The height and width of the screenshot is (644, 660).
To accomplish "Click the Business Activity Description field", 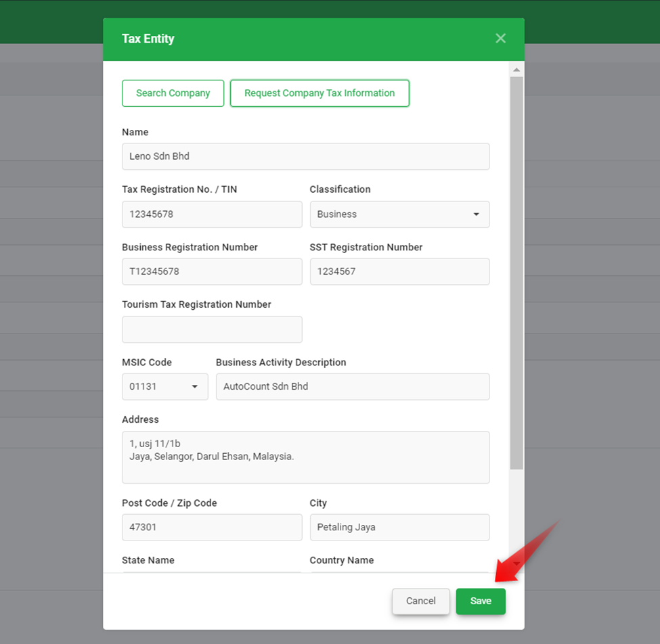I will click(352, 386).
